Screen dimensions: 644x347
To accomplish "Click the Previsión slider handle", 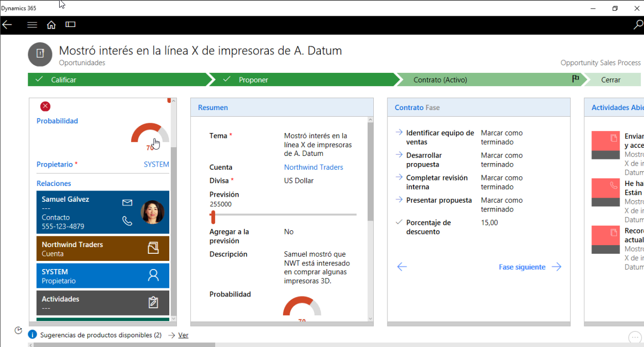I will [x=213, y=217].
